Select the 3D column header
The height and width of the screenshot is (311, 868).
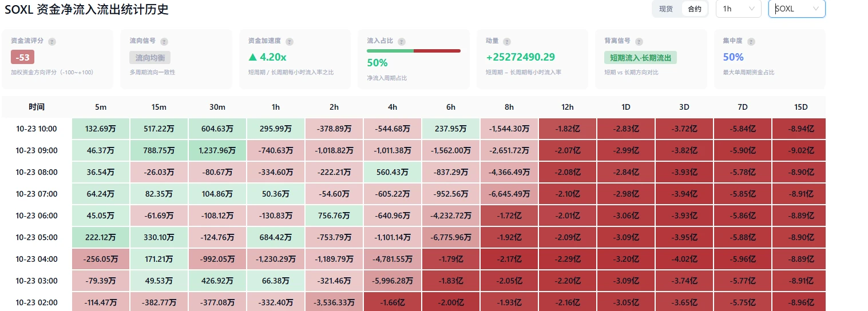coord(684,107)
